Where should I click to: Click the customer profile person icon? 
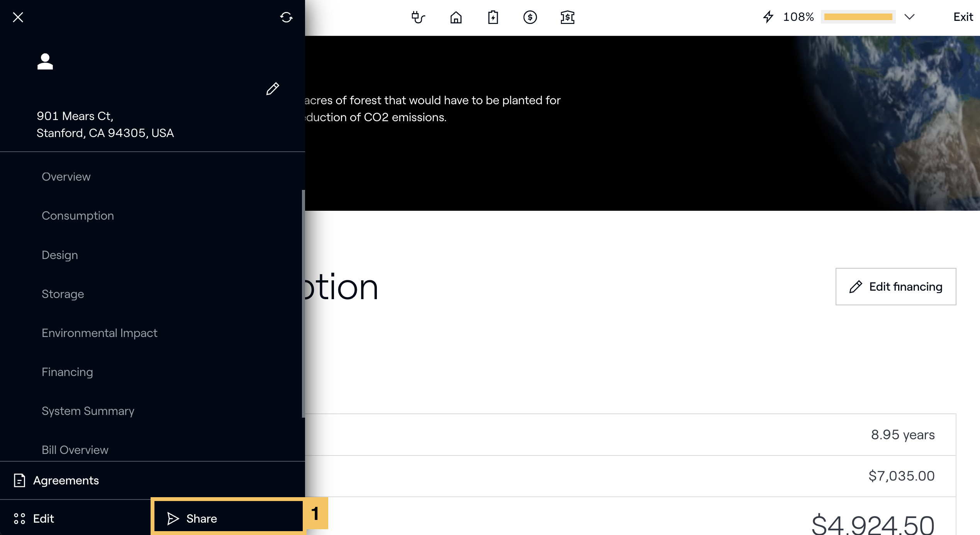click(45, 61)
